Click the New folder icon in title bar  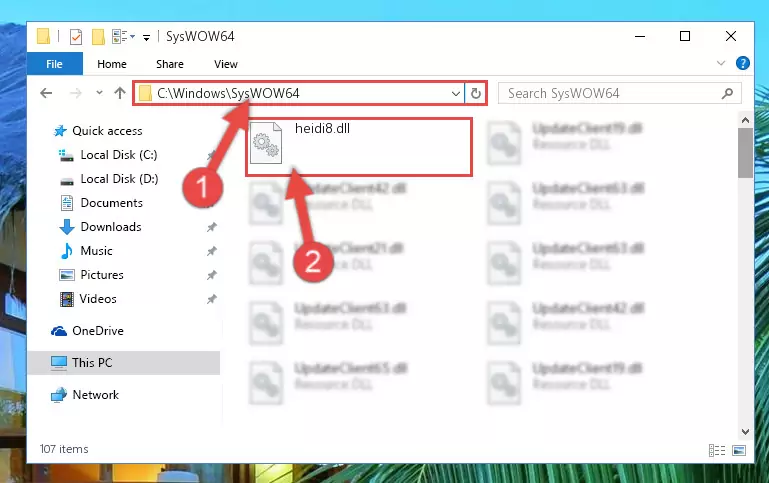pyautogui.click(x=98, y=37)
